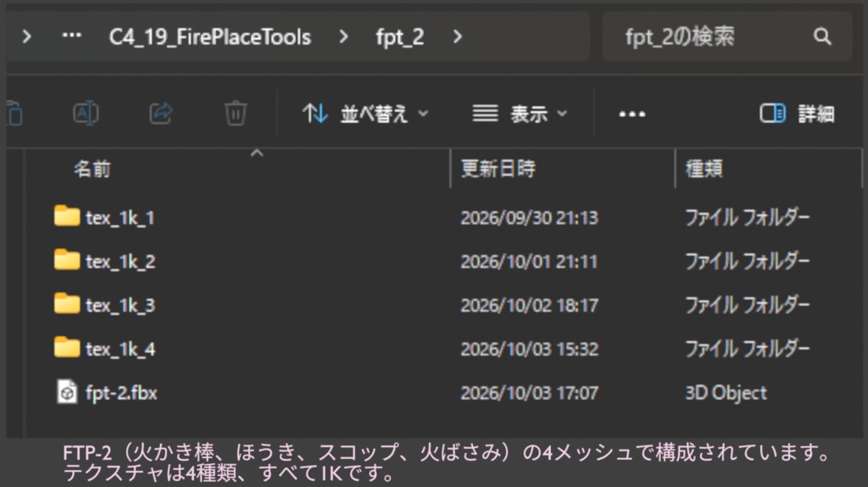Select the tex_1k_2 folder
The height and width of the screenshot is (487, 868).
[120, 261]
